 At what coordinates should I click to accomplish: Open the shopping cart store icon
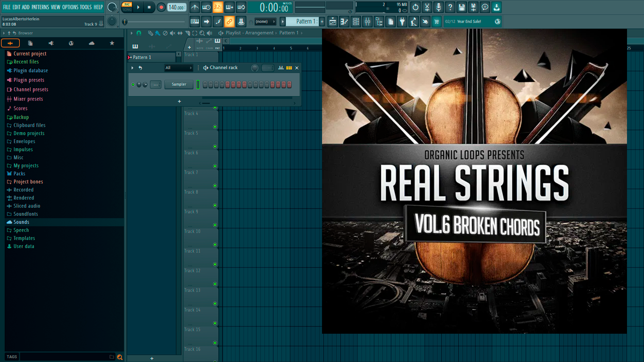(437, 21)
